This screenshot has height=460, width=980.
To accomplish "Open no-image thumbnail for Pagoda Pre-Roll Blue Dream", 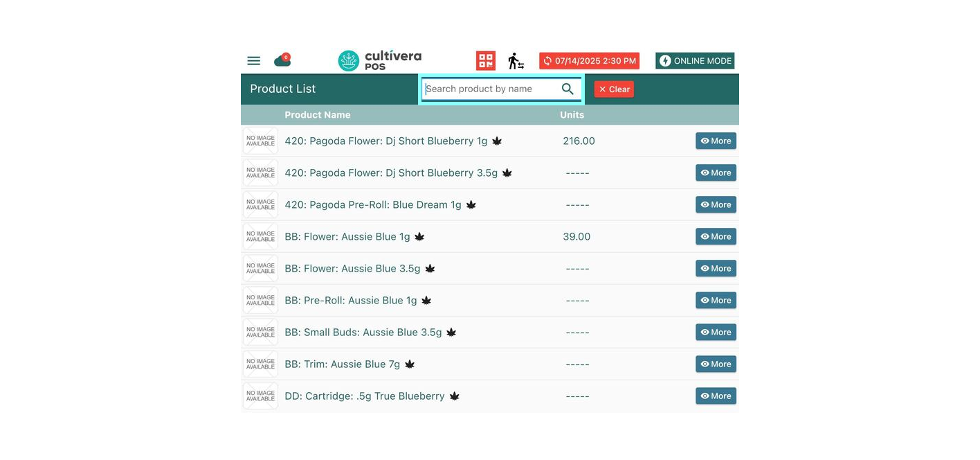I will [x=260, y=204].
